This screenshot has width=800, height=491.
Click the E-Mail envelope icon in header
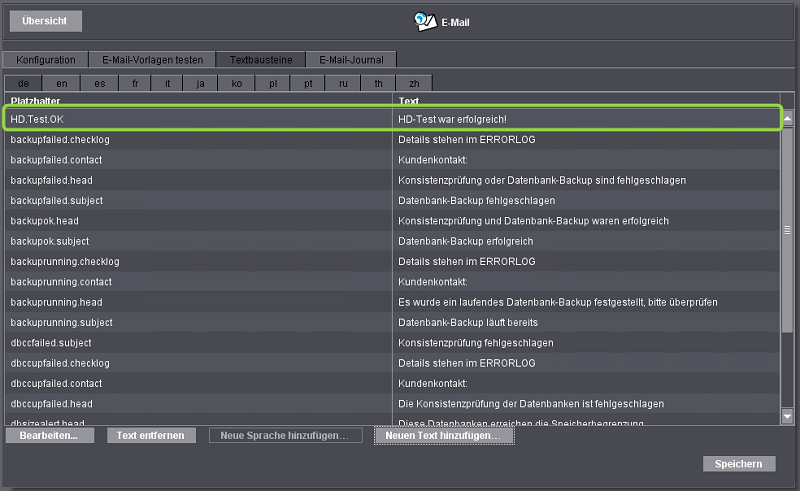pos(424,21)
